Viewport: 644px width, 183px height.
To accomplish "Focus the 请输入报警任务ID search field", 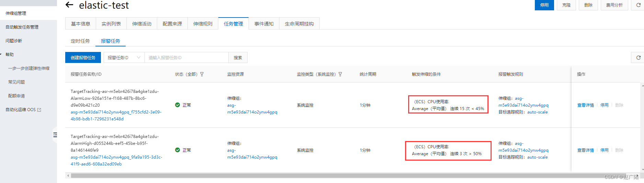I will (x=187, y=57).
